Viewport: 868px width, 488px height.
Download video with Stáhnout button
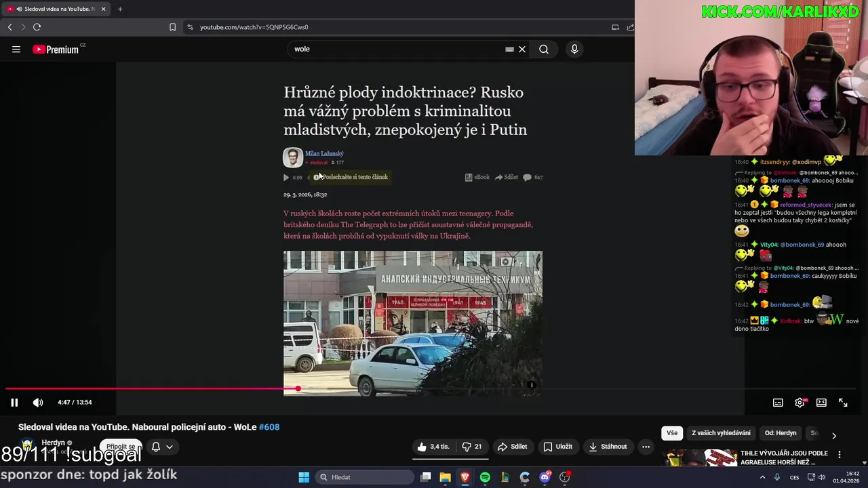pyautogui.click(x=608, y=447)
